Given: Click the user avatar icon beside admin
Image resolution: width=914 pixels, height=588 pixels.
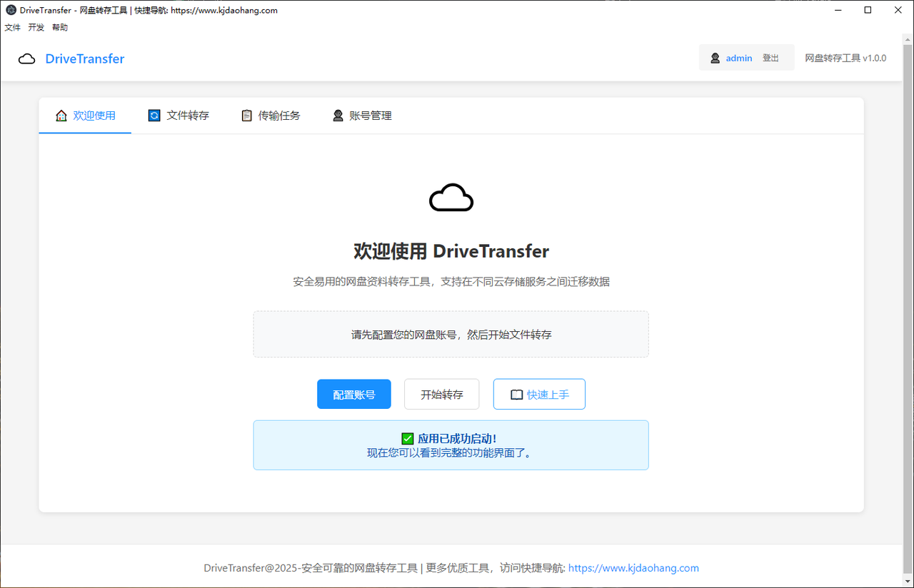Looking at the screenshot, I should click(x=715, y=59).
